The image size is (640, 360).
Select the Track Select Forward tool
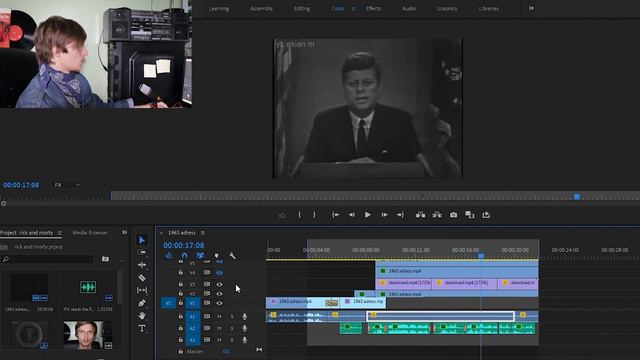[x=142, y=252]
